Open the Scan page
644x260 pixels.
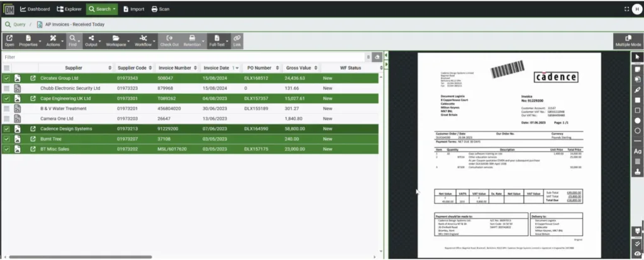point(160,9)
